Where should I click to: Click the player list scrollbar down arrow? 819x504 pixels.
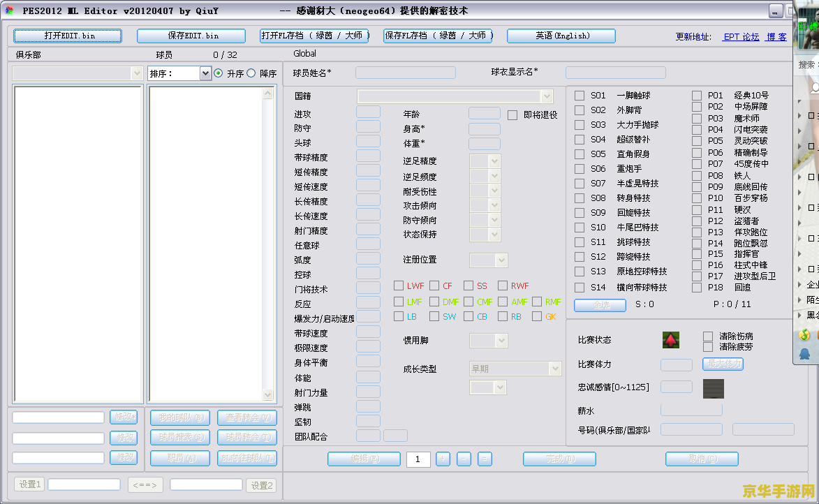coord(268,395)
